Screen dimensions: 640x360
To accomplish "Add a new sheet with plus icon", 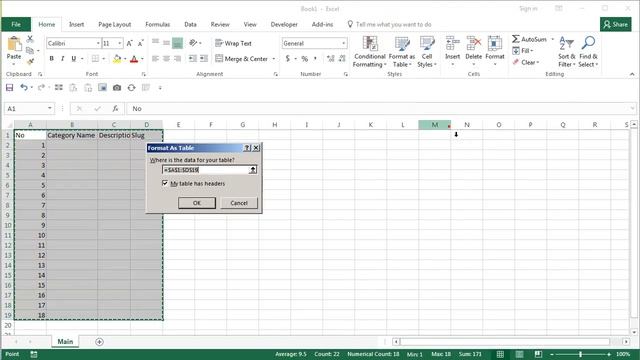I will click(99, 342).
